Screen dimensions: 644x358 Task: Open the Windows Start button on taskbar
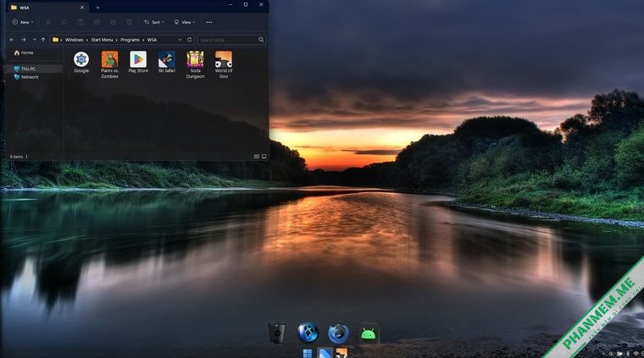tap(308, 354)
